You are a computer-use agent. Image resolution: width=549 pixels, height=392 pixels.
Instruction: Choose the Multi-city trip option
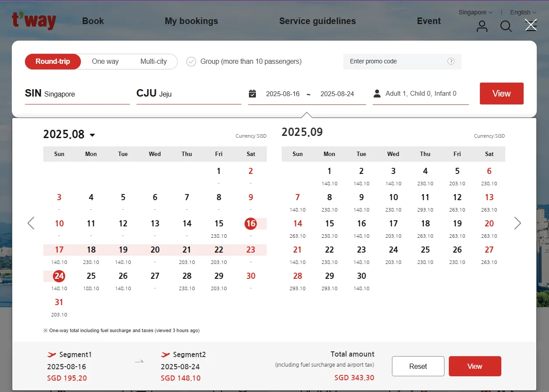click(153, 62)
